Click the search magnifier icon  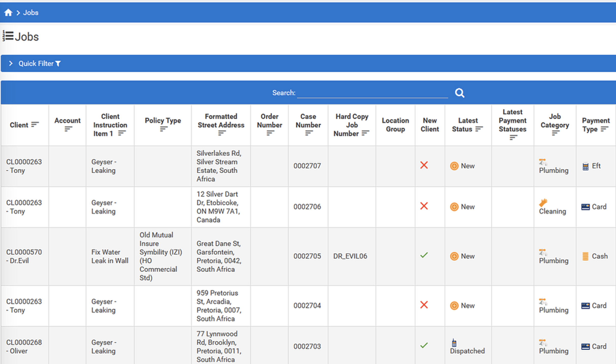coord(459,93)
